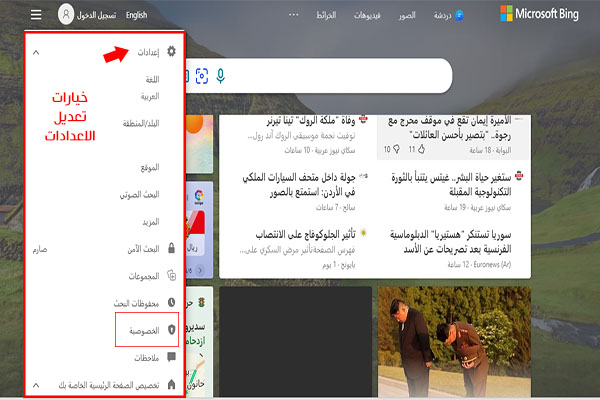This screenshot has height=400, width=600.
Task: Open visual search camera icon
Action: click(201, 75)
